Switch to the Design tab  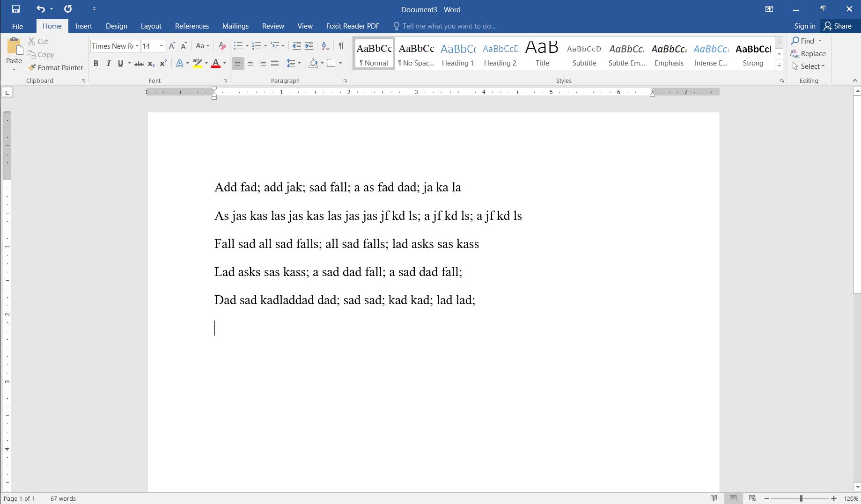(x=117, y=26)
